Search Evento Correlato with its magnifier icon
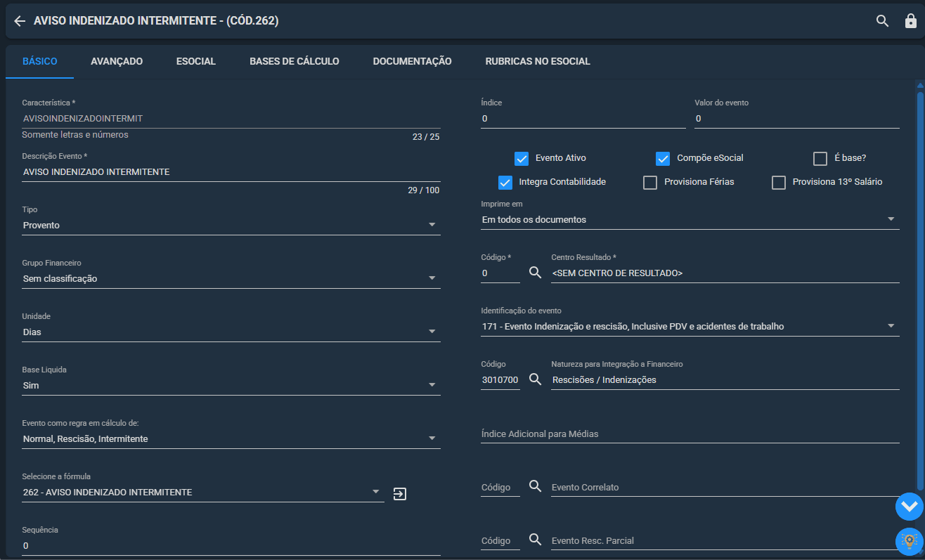The image size is (925, 560). (535, 486)
